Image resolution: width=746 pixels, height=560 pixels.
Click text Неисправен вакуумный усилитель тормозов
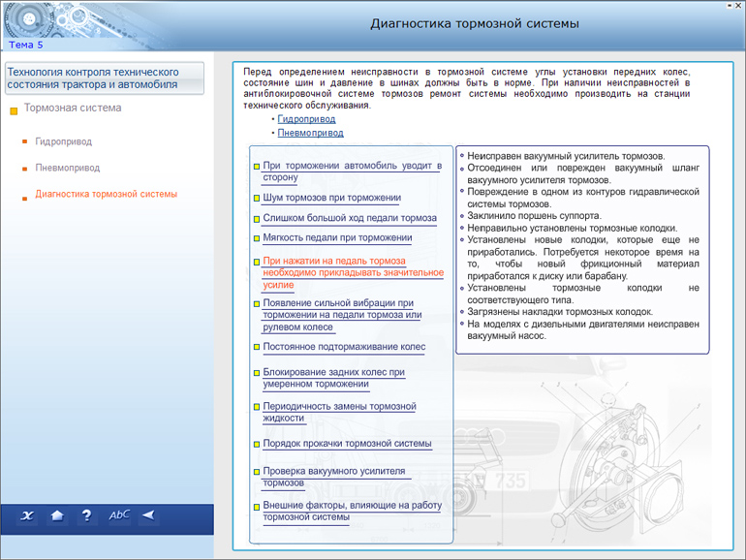566,156
